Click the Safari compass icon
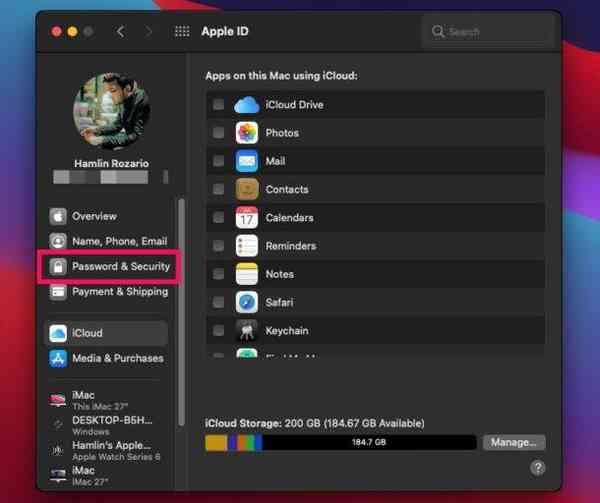Image resolution: width=600 pixels, height=503 pixels. pos(247,303)
